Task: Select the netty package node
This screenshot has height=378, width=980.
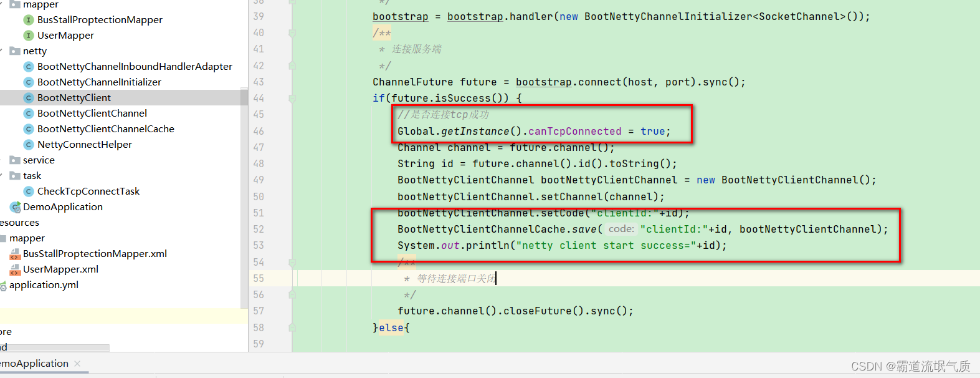Action: click(35, 51)
